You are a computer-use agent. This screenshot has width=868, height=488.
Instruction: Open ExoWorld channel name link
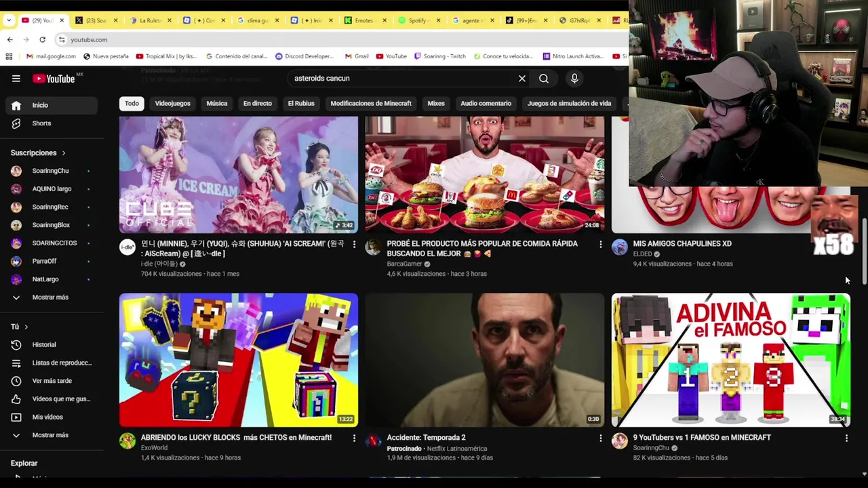click(x=154, y=448)
